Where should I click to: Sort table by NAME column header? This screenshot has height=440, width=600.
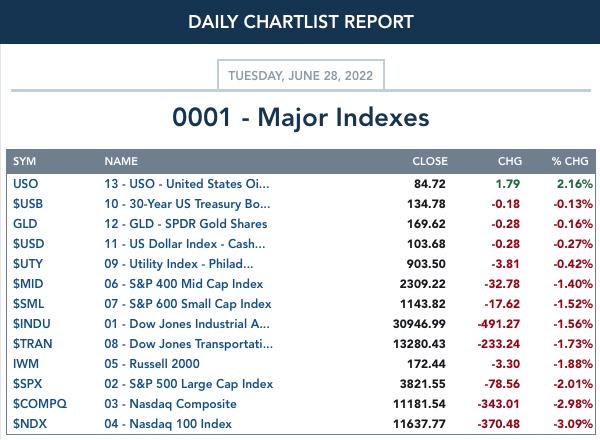click(x=121, y=161)
